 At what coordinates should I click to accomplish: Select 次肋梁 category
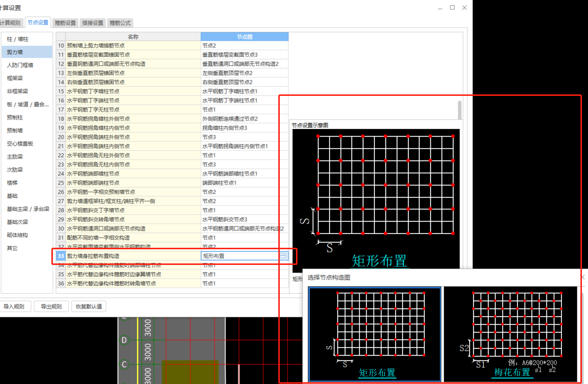pos(27,170)
